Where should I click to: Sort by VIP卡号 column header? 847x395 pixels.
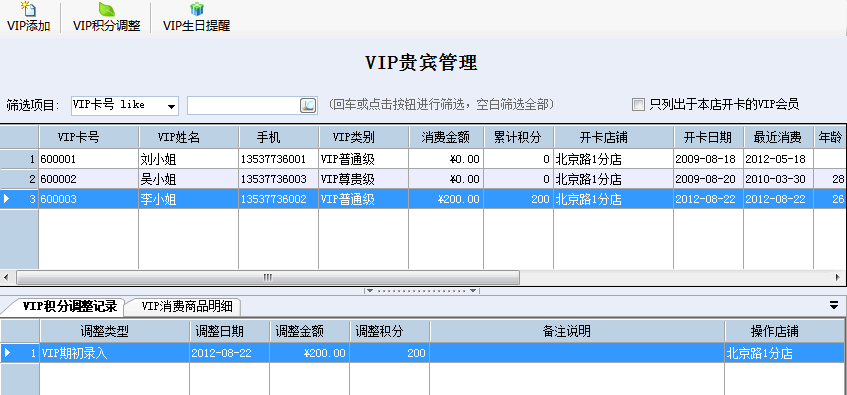[x=89, y=137]
